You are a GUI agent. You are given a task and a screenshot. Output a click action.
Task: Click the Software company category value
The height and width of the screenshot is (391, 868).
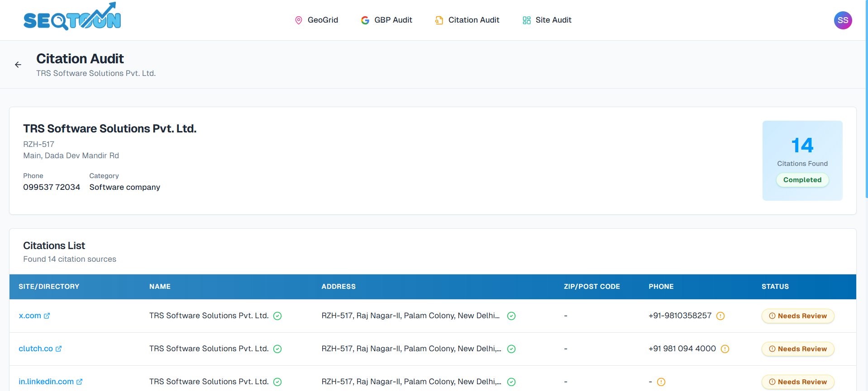point(124,187)
